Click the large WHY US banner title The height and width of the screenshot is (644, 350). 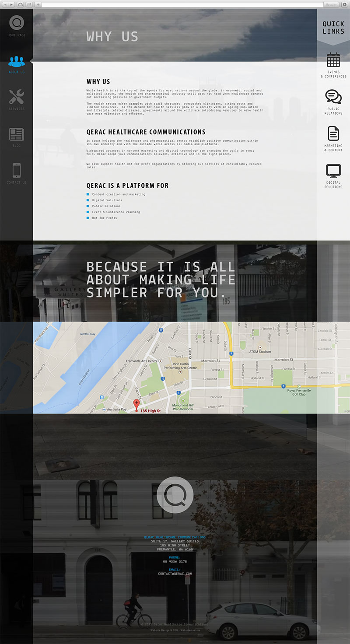click(112, 36)
